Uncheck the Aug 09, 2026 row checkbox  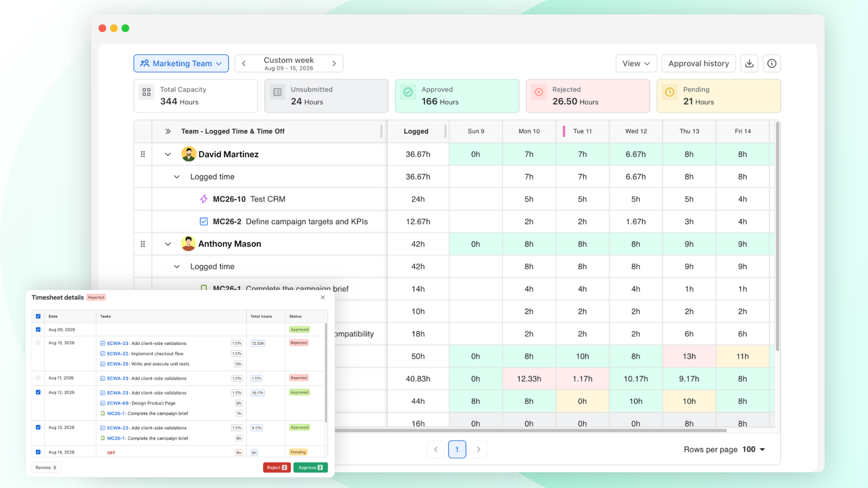point(38,329)
